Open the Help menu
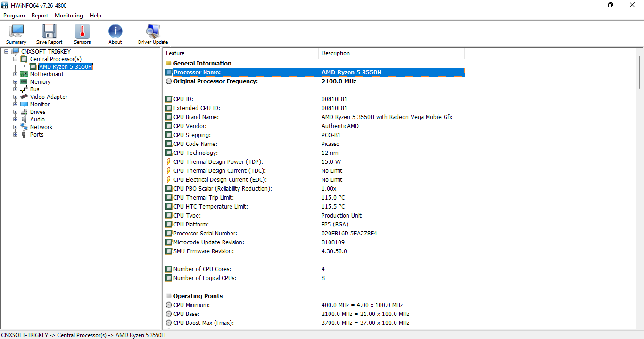 click(x=95, y=16)
